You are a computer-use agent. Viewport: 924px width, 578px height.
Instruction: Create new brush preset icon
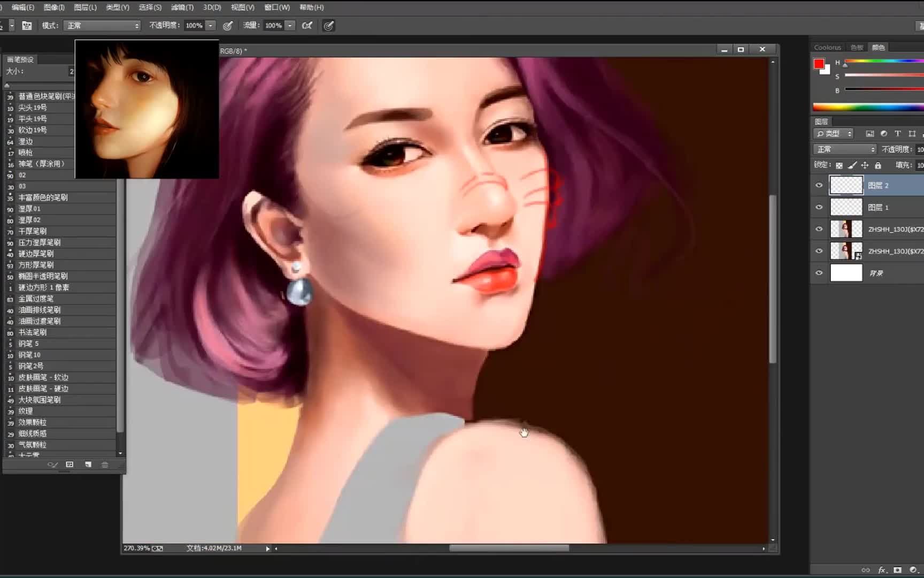coord(88,465)
